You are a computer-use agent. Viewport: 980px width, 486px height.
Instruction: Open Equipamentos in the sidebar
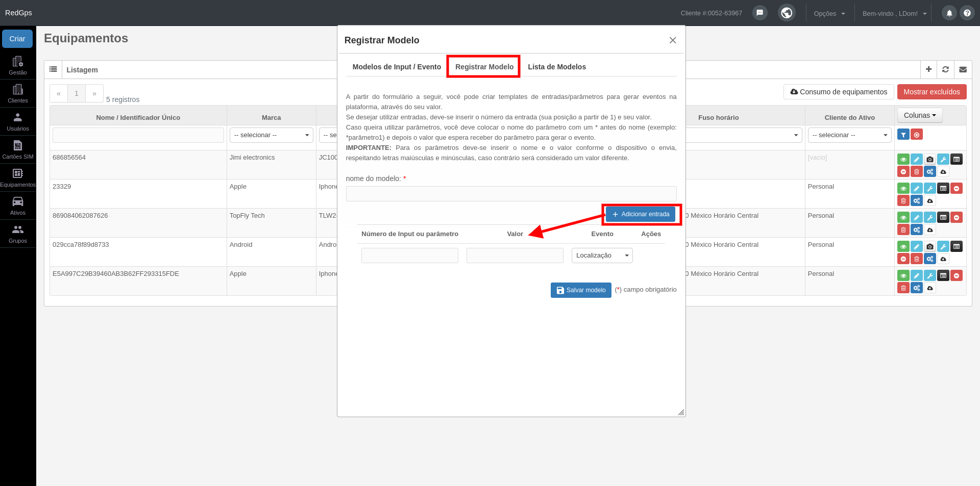tap(18, 177)
